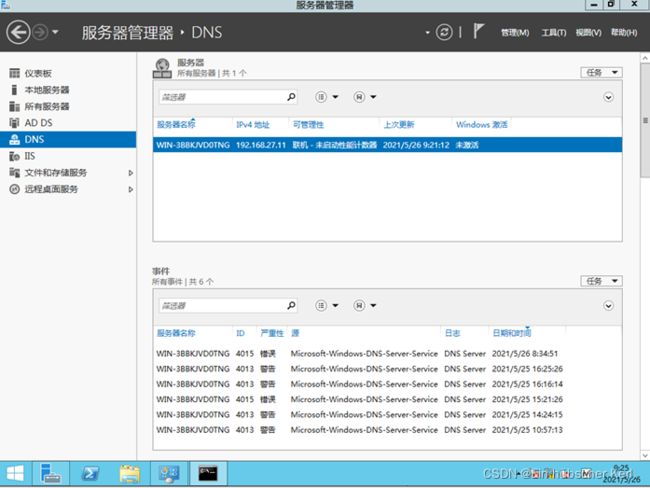This screenshot has height=488, width=650.
Task: Sort servers by 上次更新 column
Action: [399, 124]
